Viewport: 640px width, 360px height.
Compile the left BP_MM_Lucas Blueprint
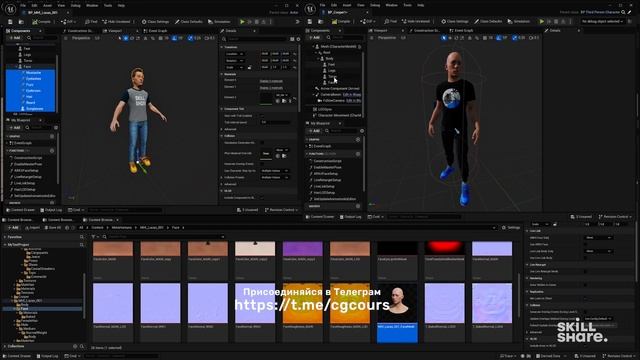click(x=41, y=22)
